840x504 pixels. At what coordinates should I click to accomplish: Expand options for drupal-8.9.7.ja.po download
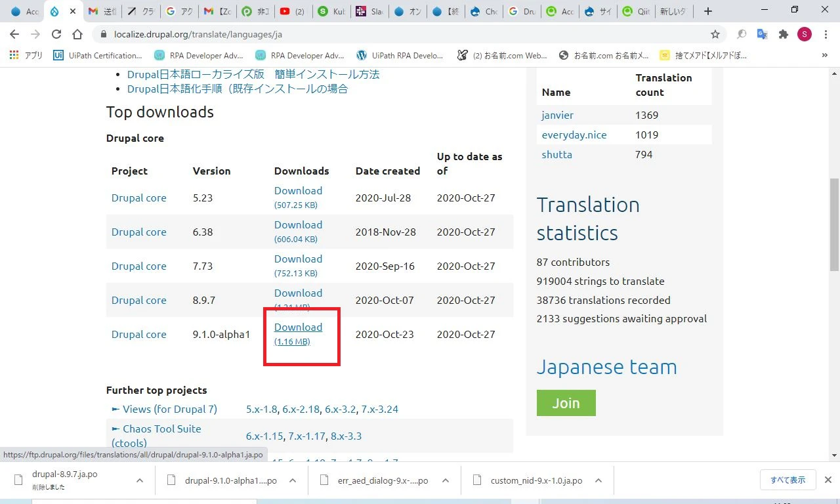(x=140, y=480)
